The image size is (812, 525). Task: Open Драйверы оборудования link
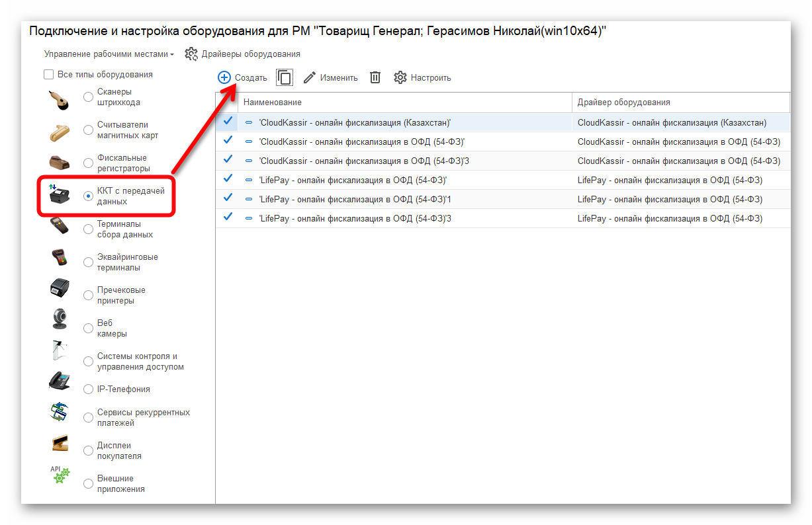click(x=251, y=54)
